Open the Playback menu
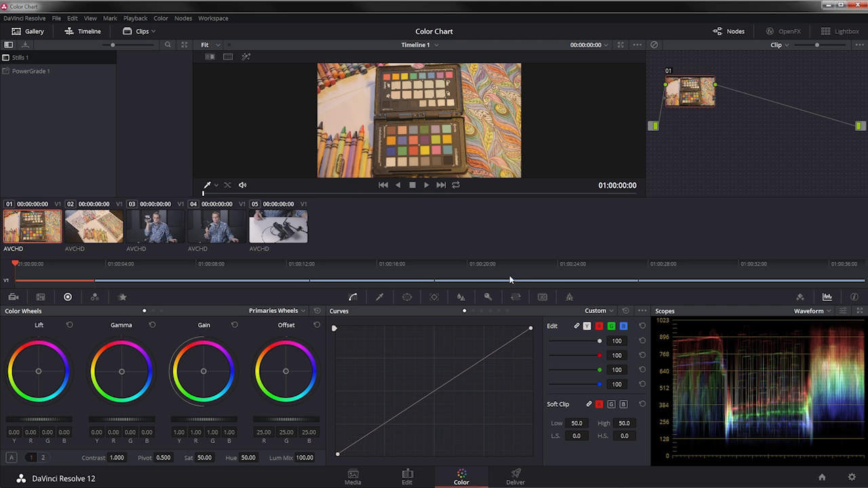868x488 pixels. [x=135, y=18]
